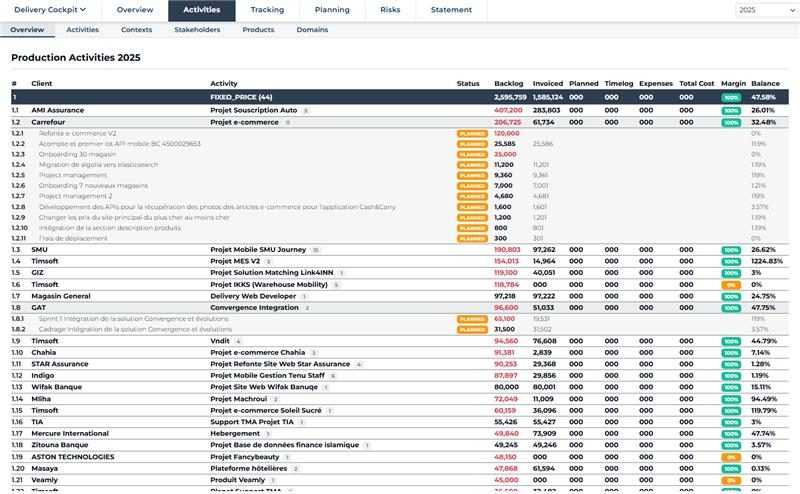Viewport: 800px width, 494px height.
Task: Expand the GIZ Projet Solution Matching Link4INN row
Action: 399,273
